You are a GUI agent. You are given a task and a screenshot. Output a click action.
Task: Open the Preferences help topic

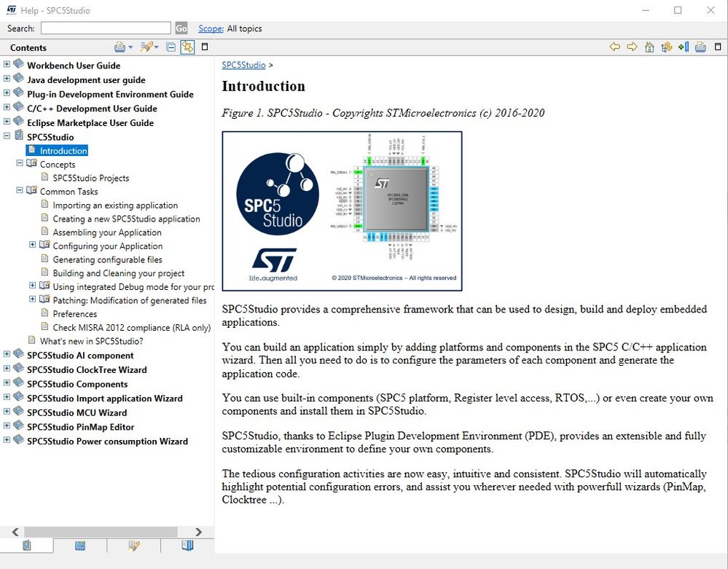(x=75, y=314)
